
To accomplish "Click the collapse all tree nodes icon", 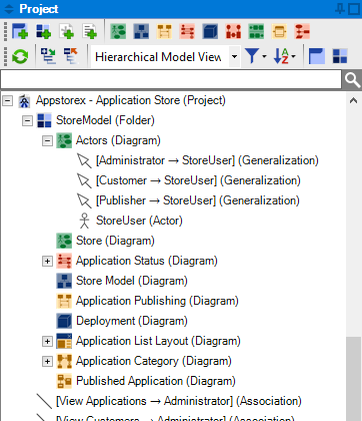I will 71,56.
